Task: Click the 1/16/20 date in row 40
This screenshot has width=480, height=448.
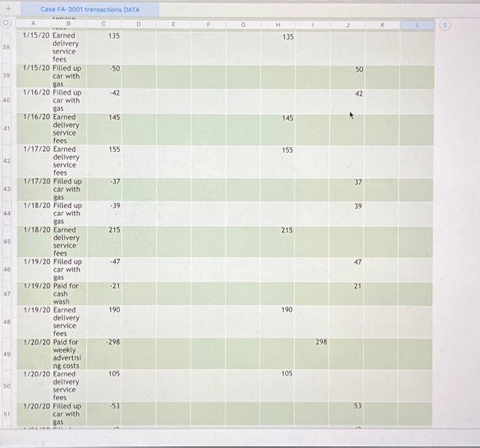Action: 36,92
